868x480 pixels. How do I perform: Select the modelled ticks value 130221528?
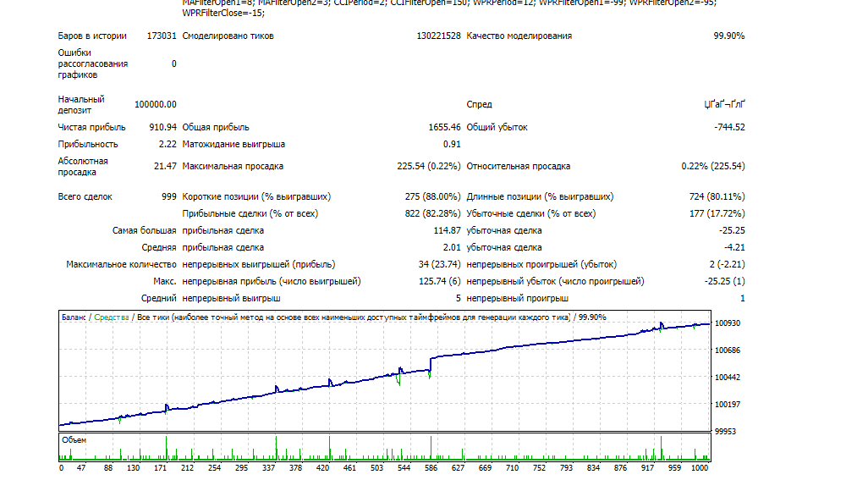tap(438, 36)
